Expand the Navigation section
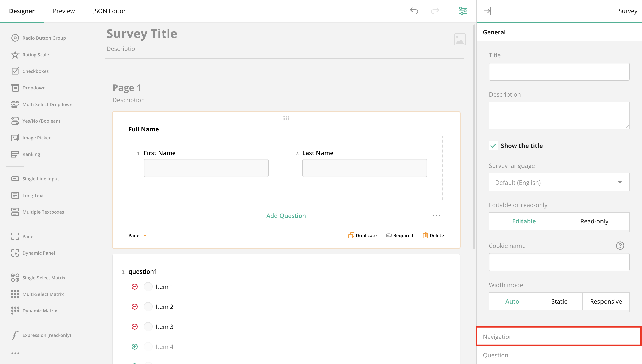This screenshot has width=642, height=364. pyautogui.click(x=558, y=336)
